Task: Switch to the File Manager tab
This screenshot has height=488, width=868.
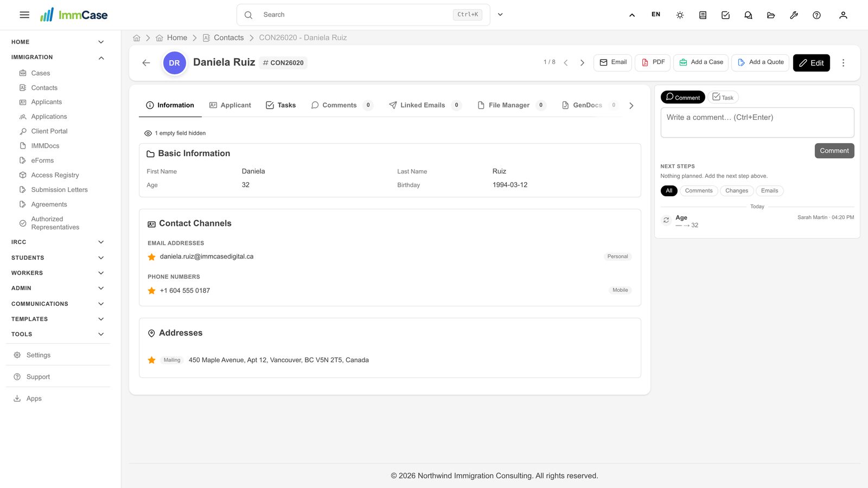Action: click(512, 105)
